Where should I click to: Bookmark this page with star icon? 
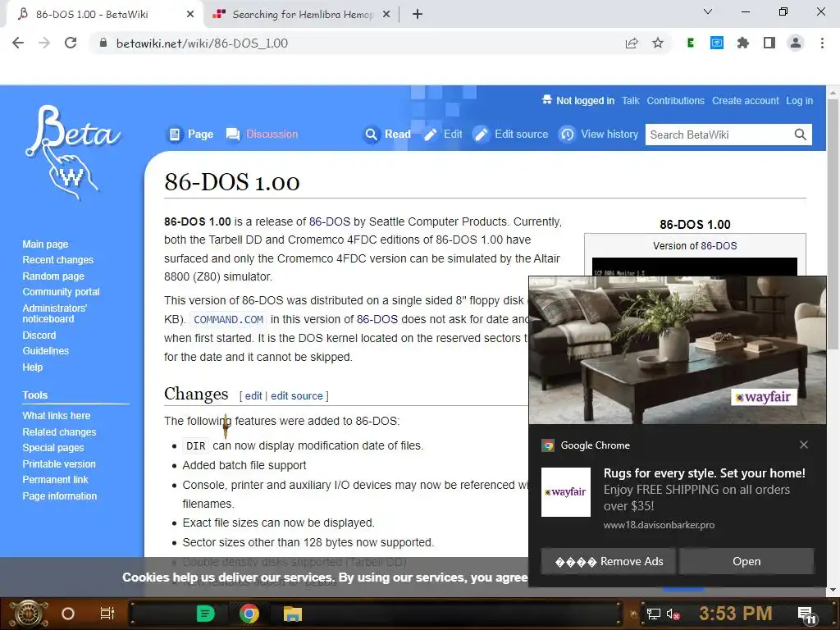pos(658,43)
